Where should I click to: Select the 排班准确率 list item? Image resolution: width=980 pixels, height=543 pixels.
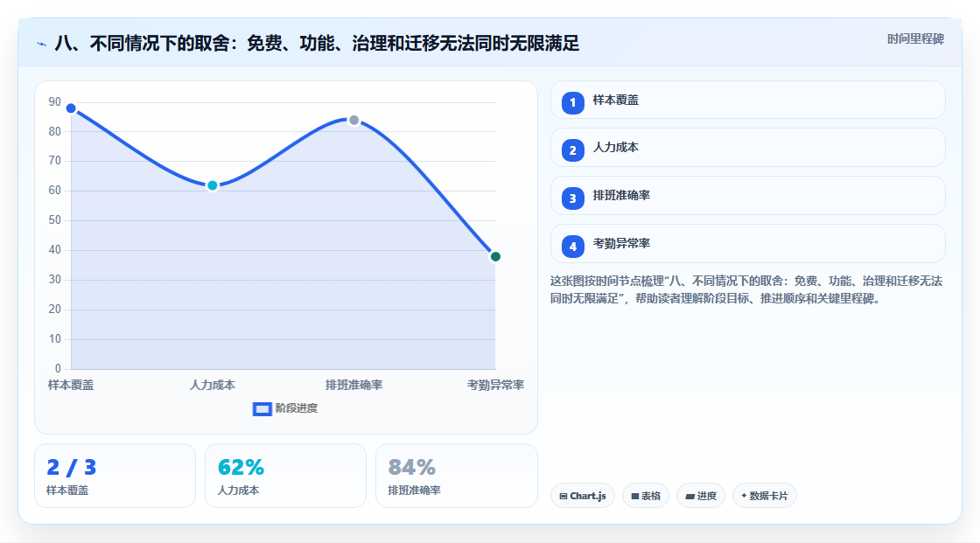coord(747,196)
